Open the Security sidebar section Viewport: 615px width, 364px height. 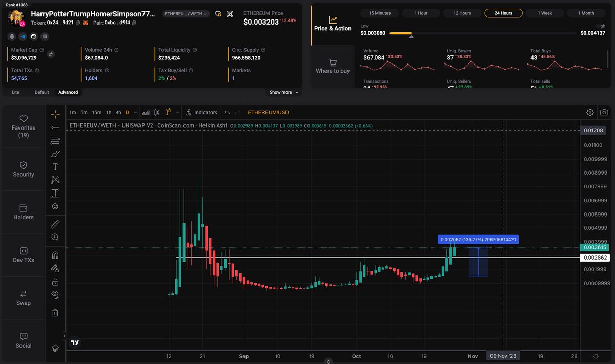tap(24, 169)
